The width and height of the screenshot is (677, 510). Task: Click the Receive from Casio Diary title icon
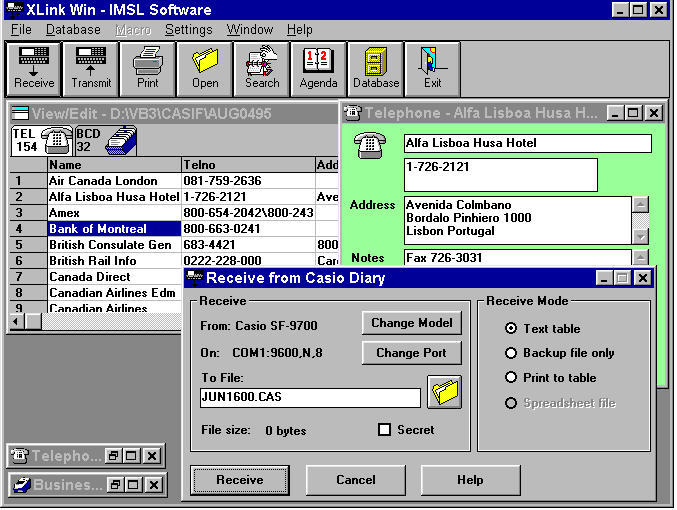click(x=195, y=277)
